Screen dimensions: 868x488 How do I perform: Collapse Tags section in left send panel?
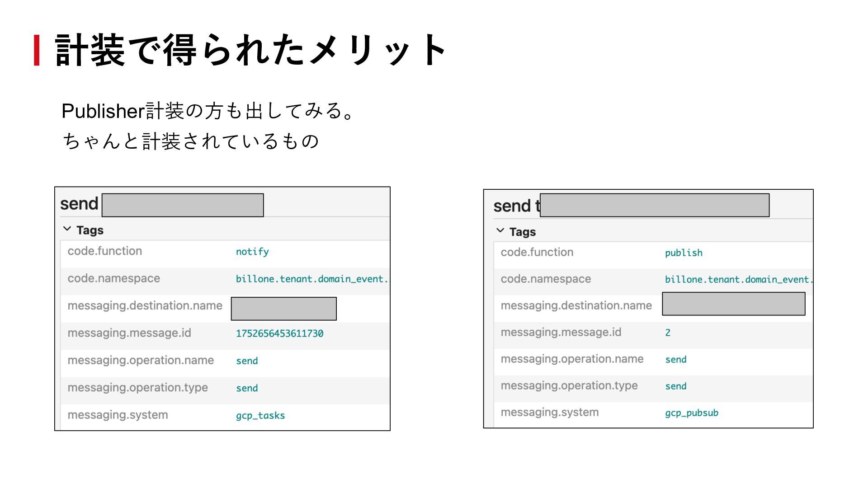67,229
